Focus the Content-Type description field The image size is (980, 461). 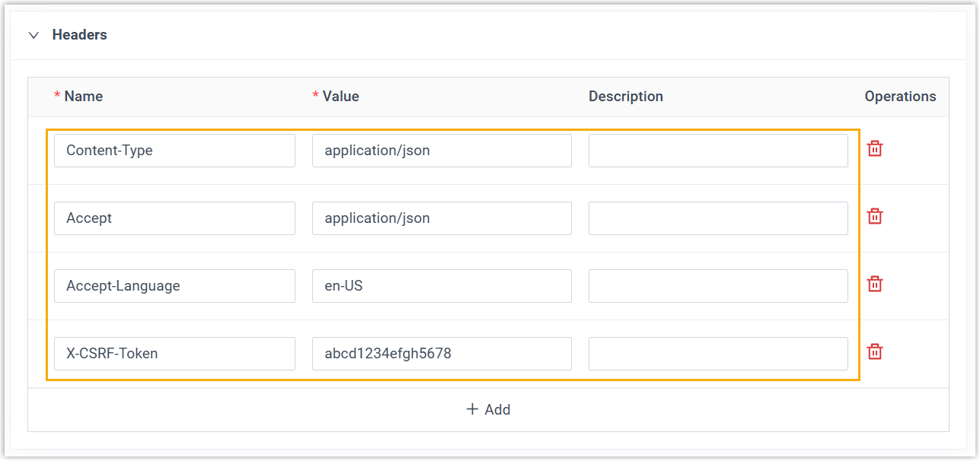pyautogui.click(x=717, y=151)
